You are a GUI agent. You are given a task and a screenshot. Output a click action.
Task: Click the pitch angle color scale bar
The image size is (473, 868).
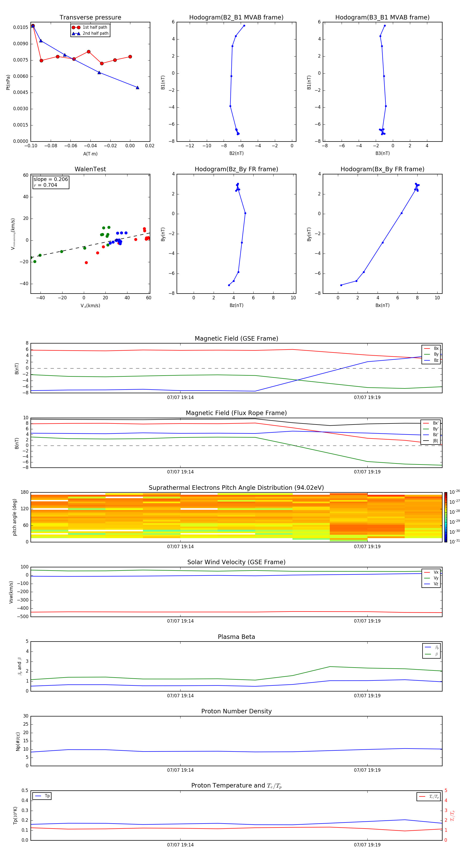click(x=446, y=517)
